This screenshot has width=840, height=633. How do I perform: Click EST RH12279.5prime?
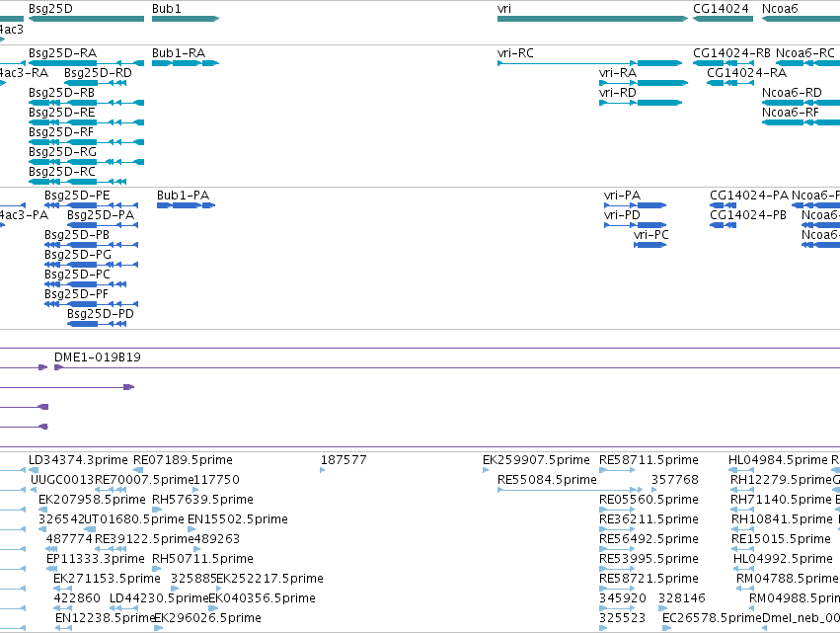pos(742,490)
